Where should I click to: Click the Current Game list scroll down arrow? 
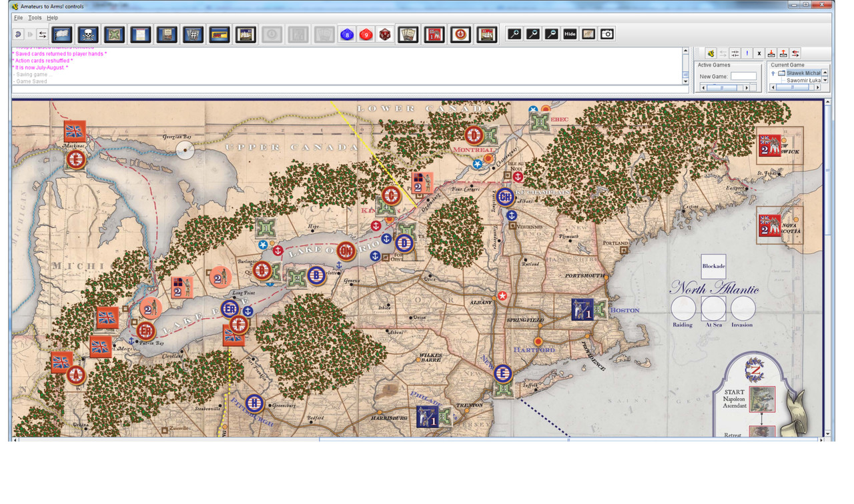[825, 80]
